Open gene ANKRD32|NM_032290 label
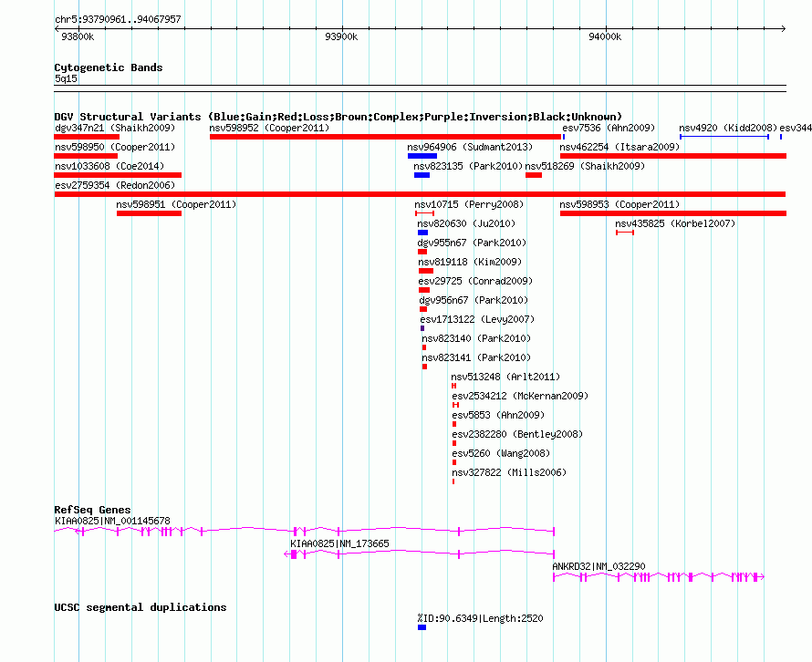Viewport: 812px width, 662px height. click(599, 566)
